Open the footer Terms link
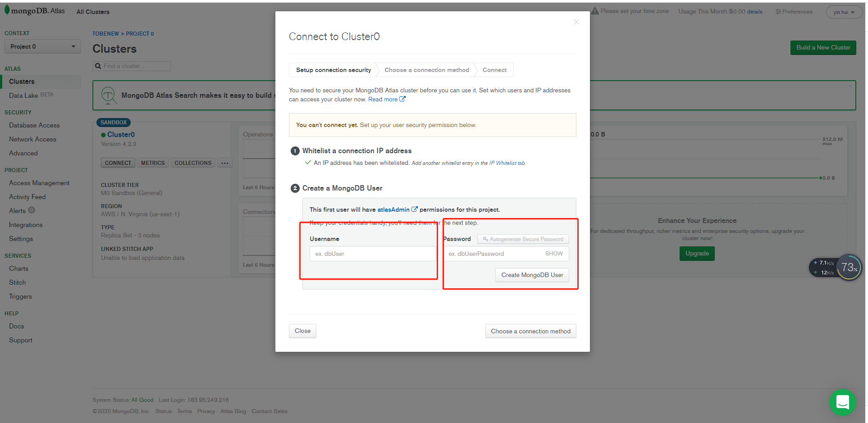868x423 pixels. point(184,411)
